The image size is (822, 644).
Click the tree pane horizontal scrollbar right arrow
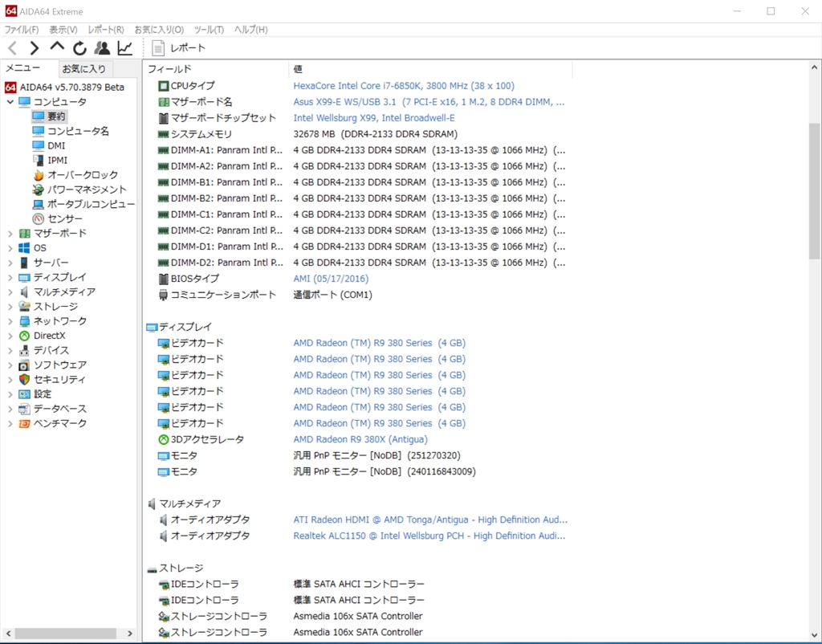coord(130,634)
